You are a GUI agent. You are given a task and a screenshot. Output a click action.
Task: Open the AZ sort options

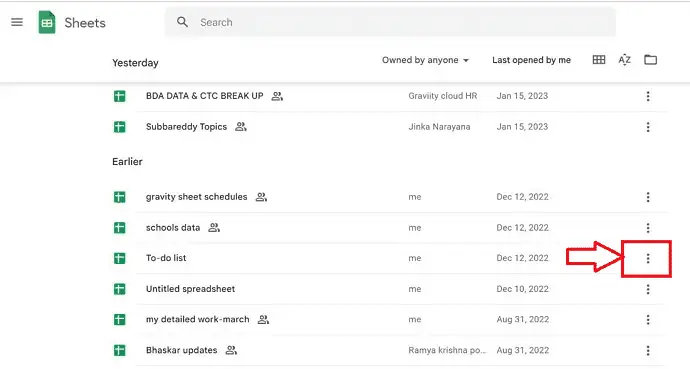(624, 60)
